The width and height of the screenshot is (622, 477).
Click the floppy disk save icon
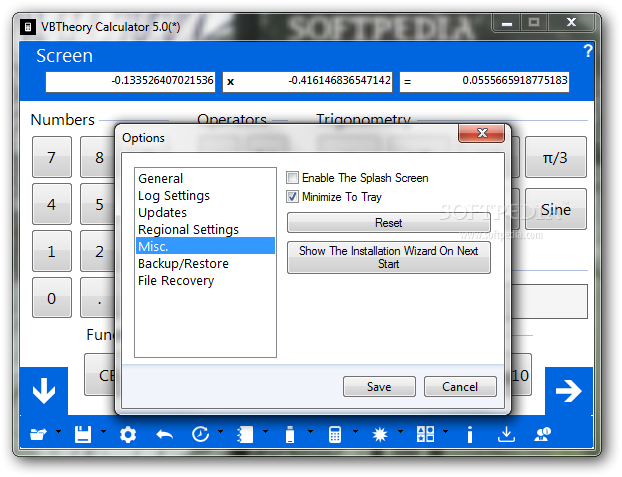click(83, 434)
